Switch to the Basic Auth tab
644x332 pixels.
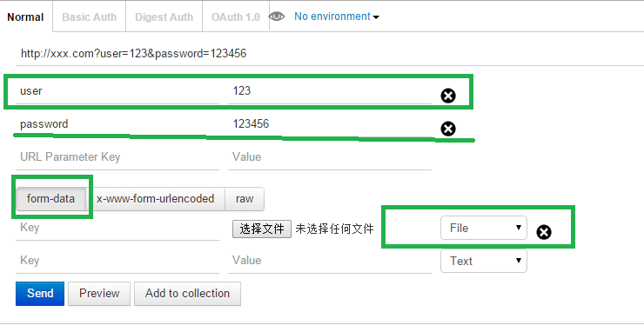(x=89, y=17)
